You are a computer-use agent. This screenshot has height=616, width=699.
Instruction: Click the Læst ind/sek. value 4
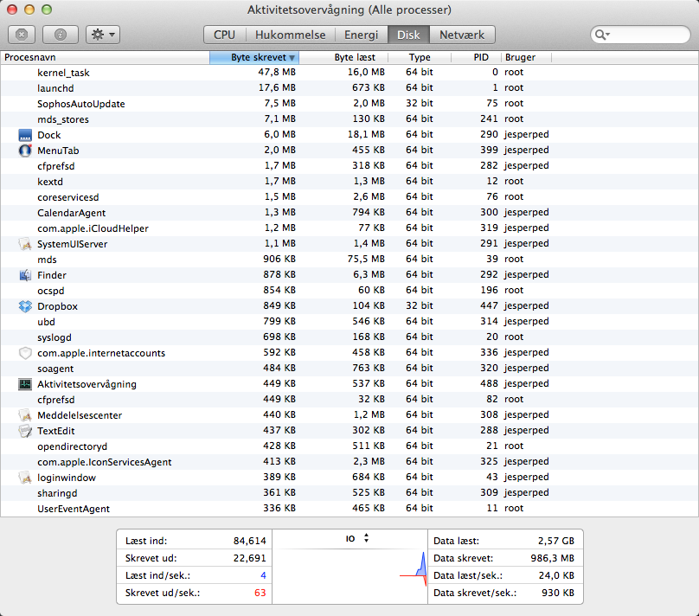(x=263, y=575)
